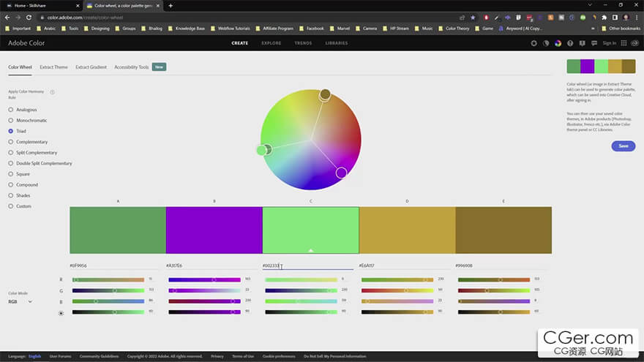Go to the EXPLORE section
Image resolution: width=644 pixels, height=362 pixels.
tap(271, 43)
